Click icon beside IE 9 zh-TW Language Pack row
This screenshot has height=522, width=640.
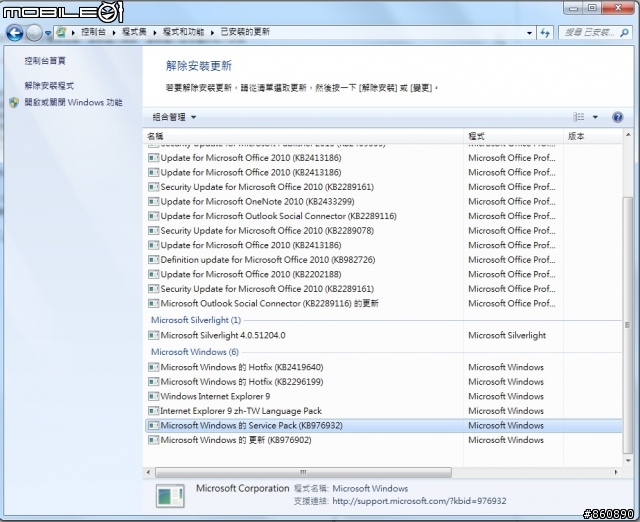point(153,411)
